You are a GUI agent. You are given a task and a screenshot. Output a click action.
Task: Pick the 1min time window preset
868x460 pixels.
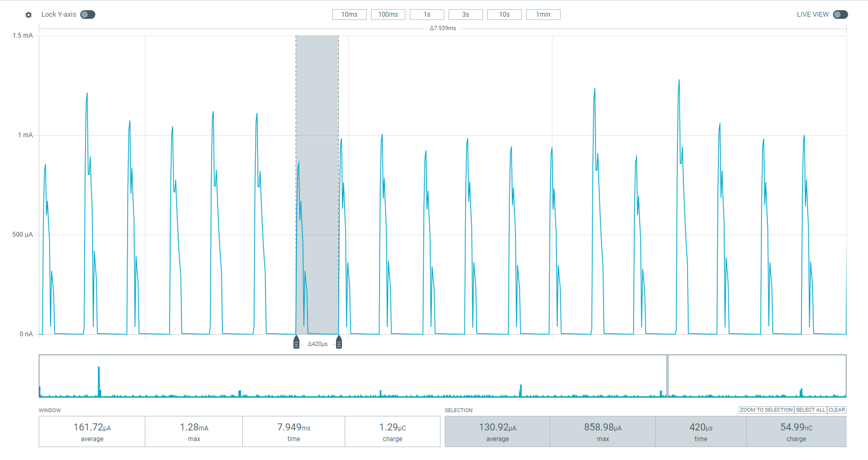pyautogui.click(x=543, y=15)
